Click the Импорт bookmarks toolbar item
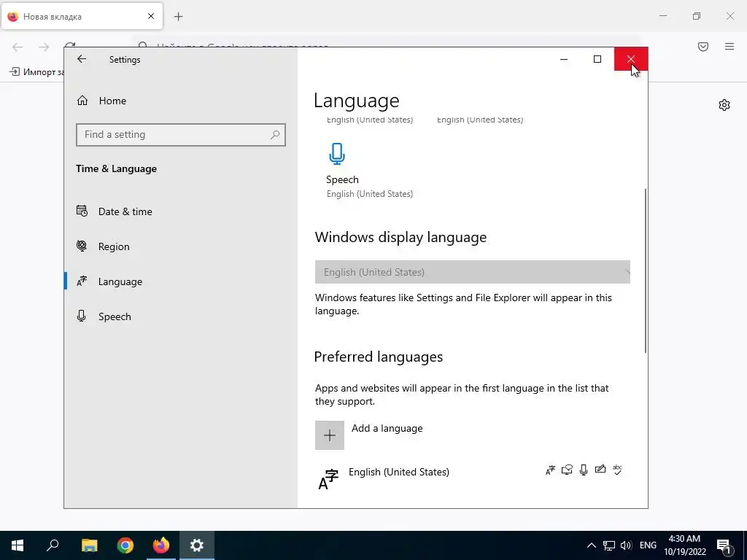 pos(36,72)
